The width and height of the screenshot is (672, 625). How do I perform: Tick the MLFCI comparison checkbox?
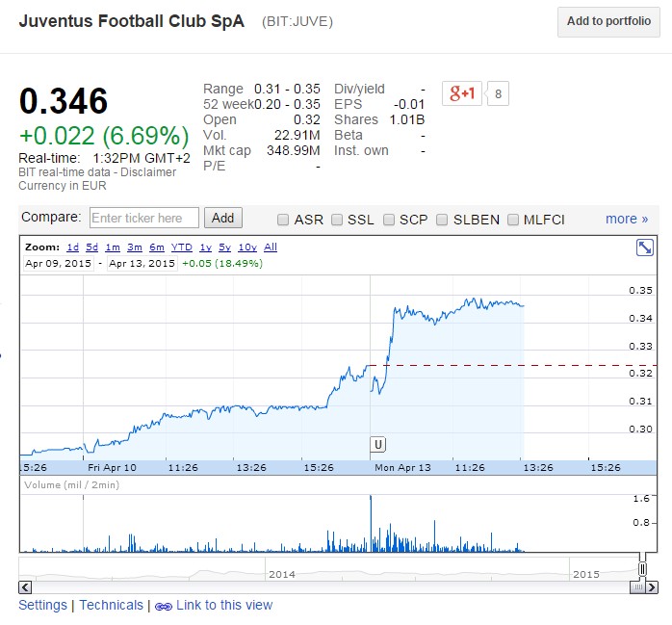point(513,220)
